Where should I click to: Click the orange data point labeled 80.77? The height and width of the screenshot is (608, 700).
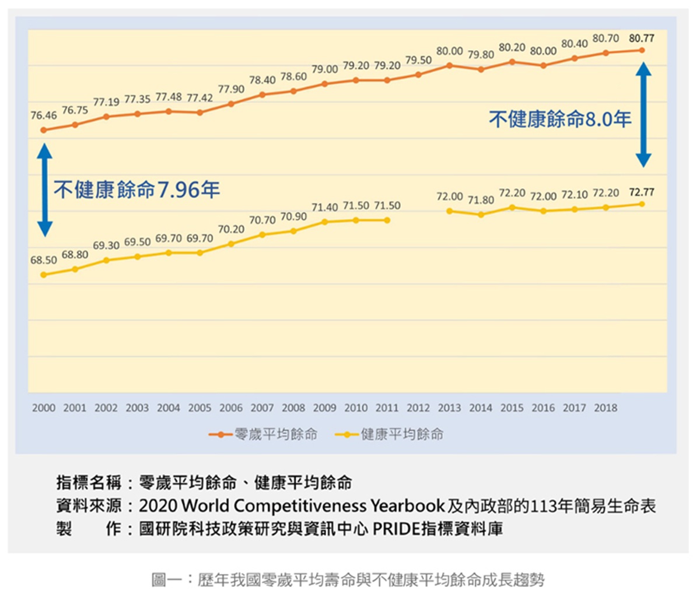pyautogui.click(x=642, y=50)
